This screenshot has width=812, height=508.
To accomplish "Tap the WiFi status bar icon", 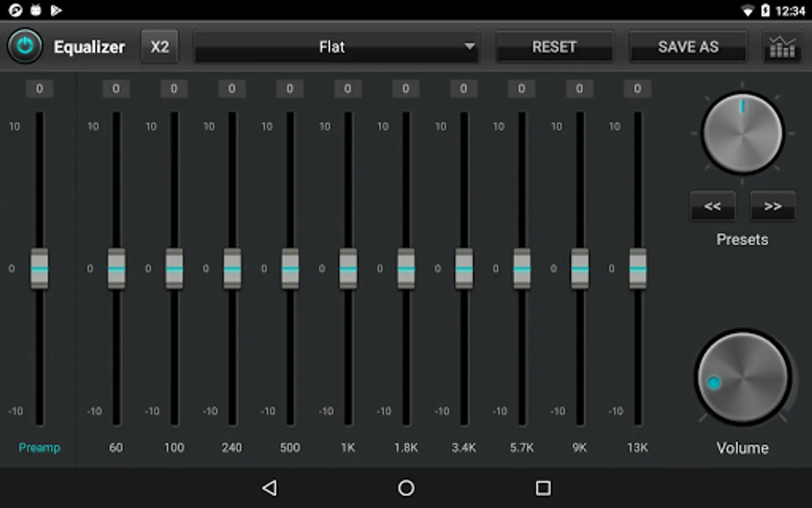I will 748,11.
